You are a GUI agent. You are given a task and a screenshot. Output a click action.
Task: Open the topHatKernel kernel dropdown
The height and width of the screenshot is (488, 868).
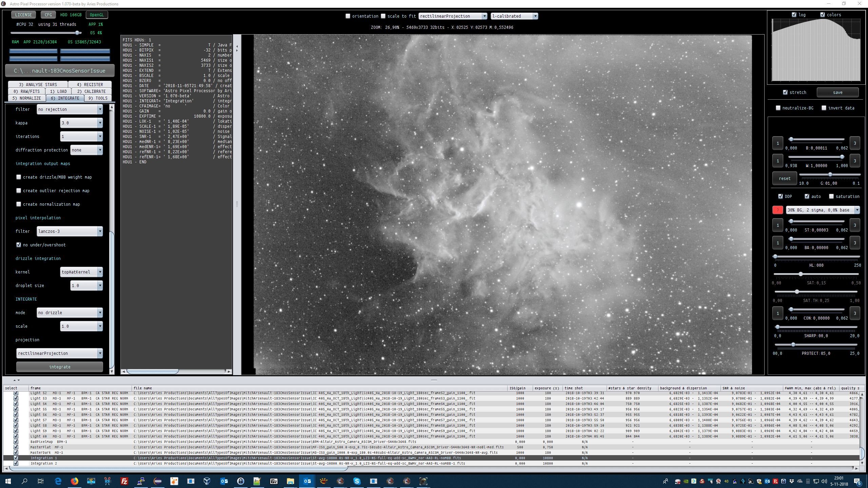coord(81,272)
